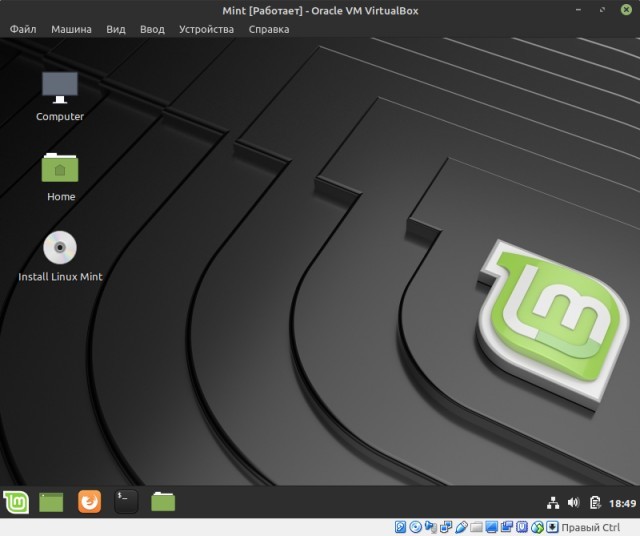Click VirtualBox mouse integration indicator
Screen dimensions: 640x536
coord(537,527)
